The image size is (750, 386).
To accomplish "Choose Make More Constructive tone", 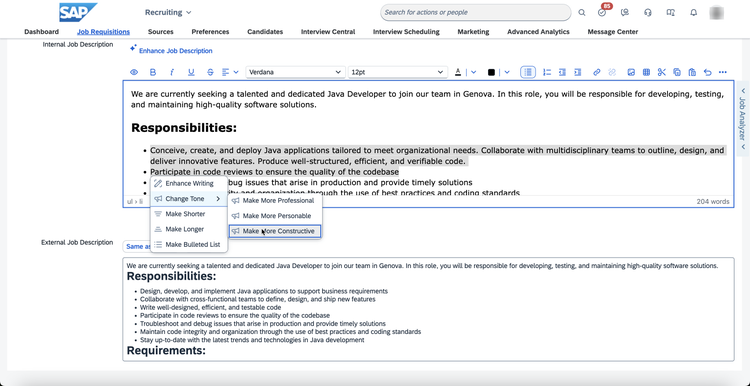I will [275, 231].
